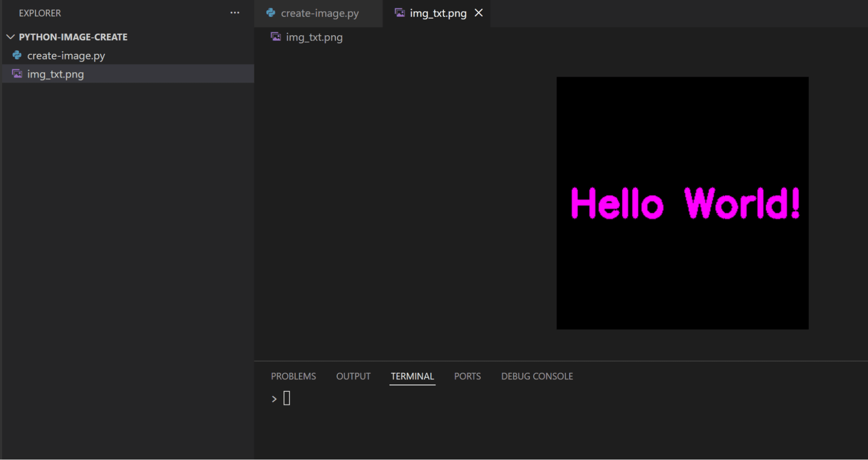868x460 pixels.
Task: Show the OUTPUT panel tab
Action: 353,376
